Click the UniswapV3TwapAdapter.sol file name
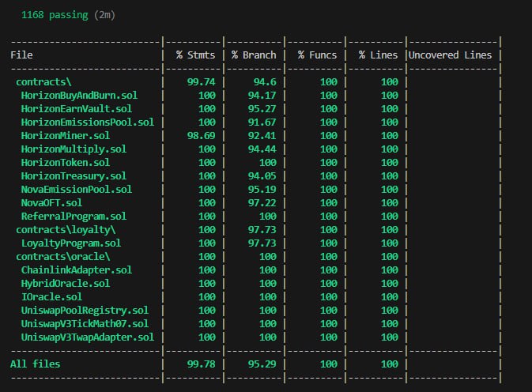The width and height of the screenshot is (532, 392). [x=88, y=337]
